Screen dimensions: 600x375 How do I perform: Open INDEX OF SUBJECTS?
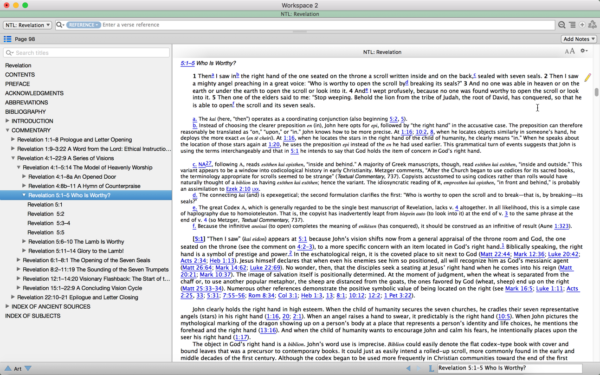click(33, 316)
